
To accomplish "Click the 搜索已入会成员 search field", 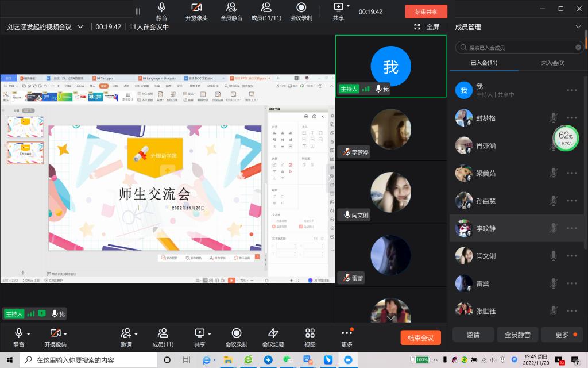I will (x=517, y=48).
